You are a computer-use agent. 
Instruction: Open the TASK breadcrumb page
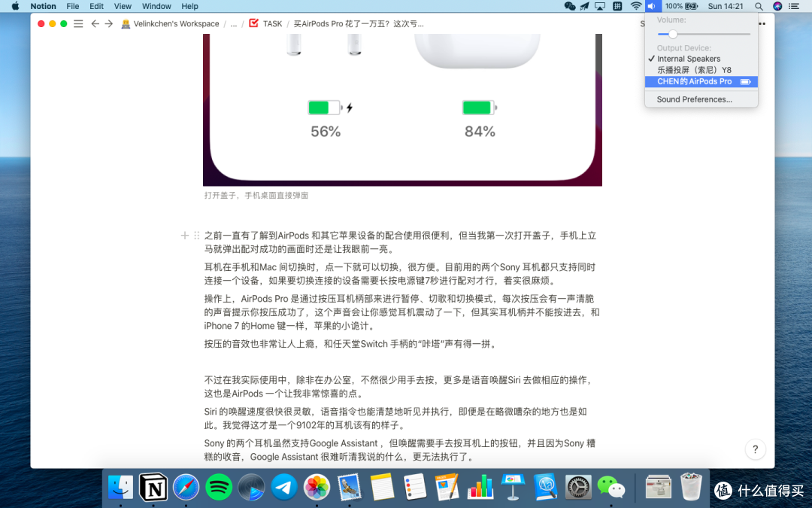[265, 24]
